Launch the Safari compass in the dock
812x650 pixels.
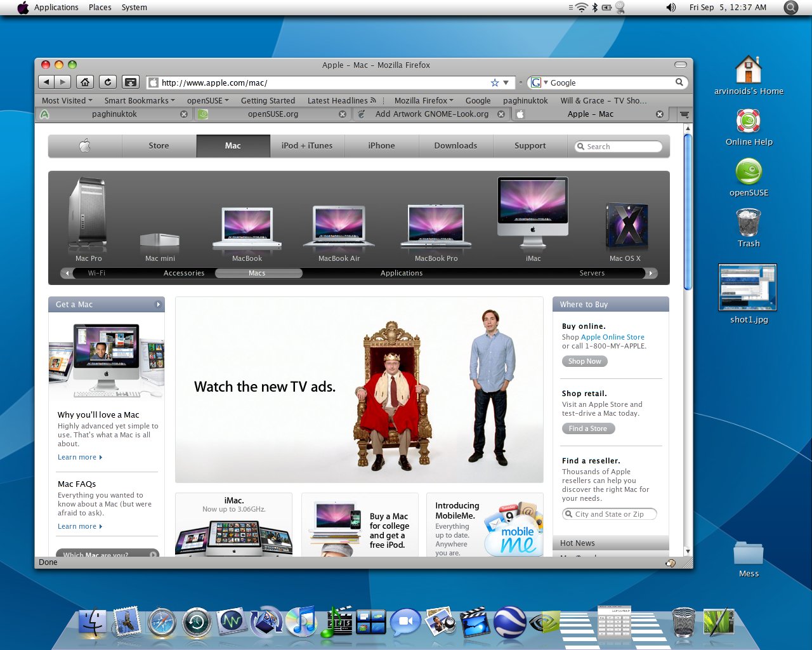tap(162, 623)
